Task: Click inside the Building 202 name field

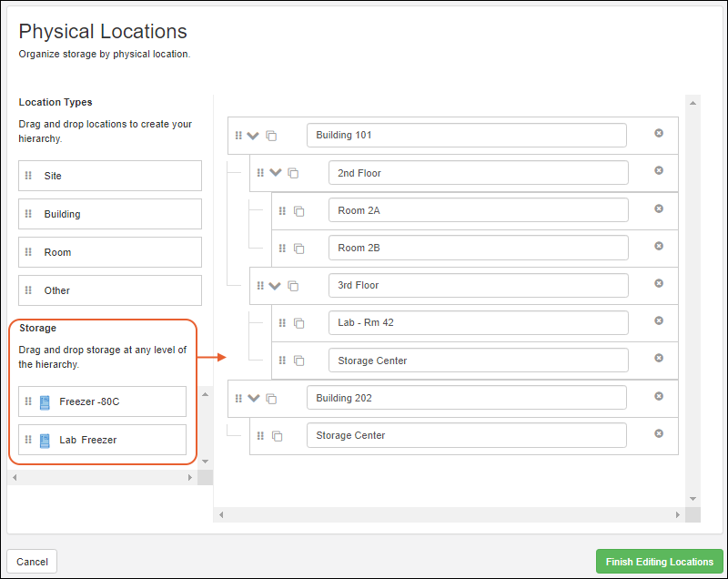Action: 467,397
